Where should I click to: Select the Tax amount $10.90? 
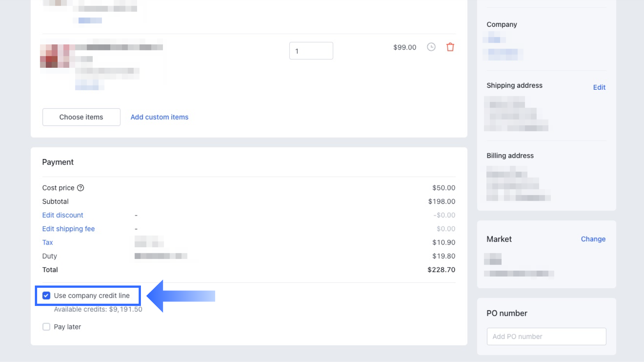pos(444,242)
